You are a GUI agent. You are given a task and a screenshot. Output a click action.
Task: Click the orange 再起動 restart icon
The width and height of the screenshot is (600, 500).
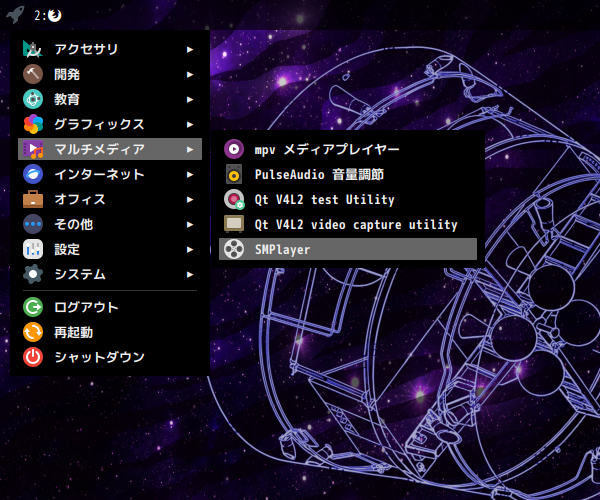[33, 332]
